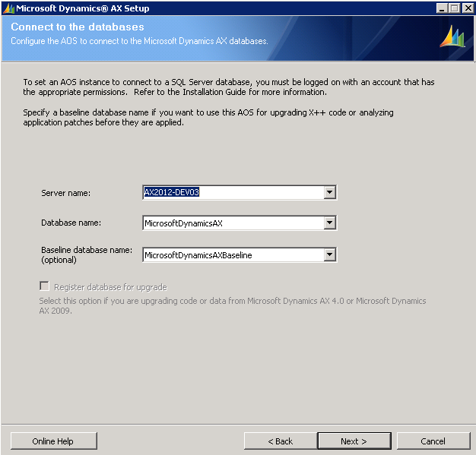Expand the Database name dropdown list
476x455 pixels.
(330, 223)
